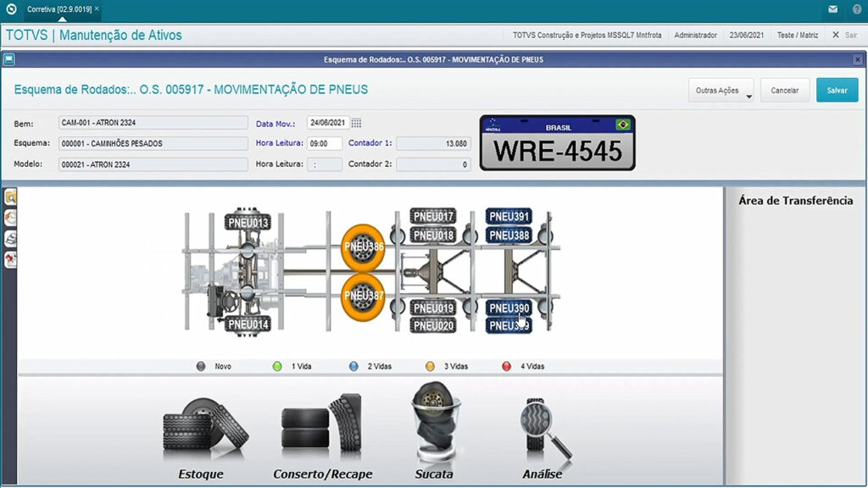Select blue tire PNEU391
This screenshot has width=868, height=488.
[509, 216]
